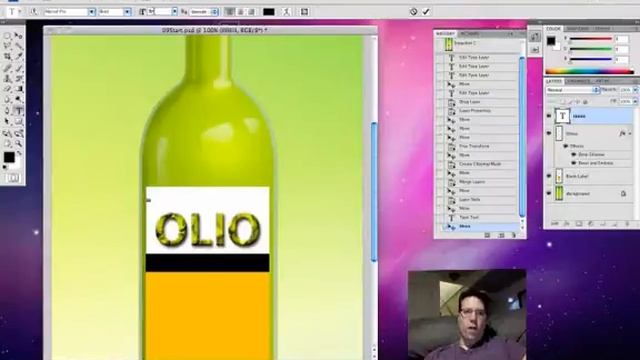Switch to the Swatches tab
Viewport: 640px width, 360px height.
(x=577, y=29)
